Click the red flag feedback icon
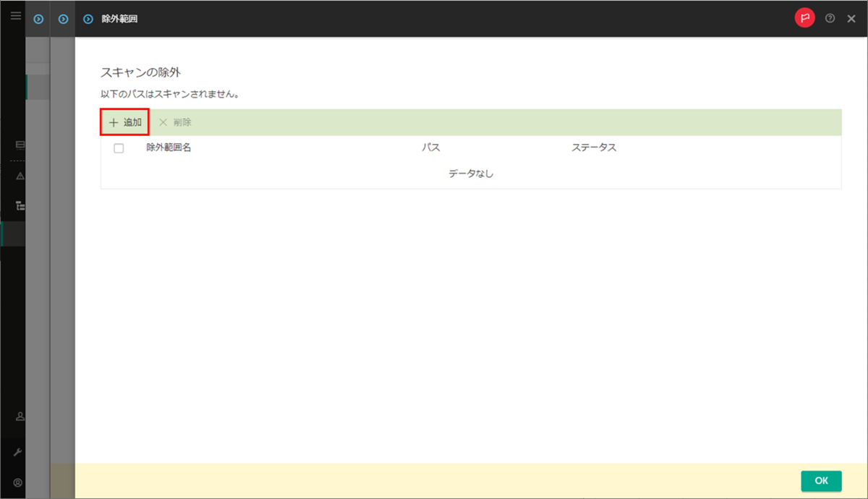This screenshot has height=499, width=868. (x=805, y=17)
